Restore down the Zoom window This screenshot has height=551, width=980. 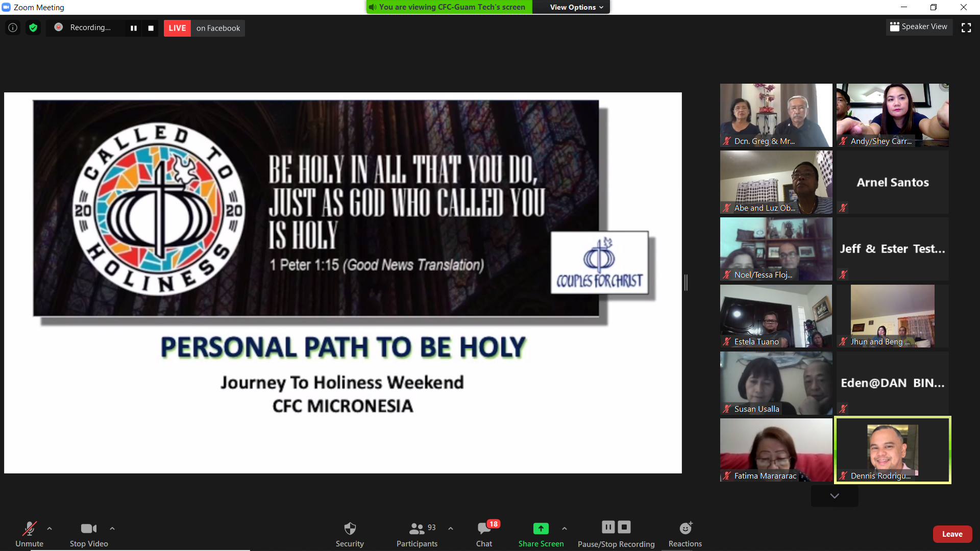tap(934, 7)
